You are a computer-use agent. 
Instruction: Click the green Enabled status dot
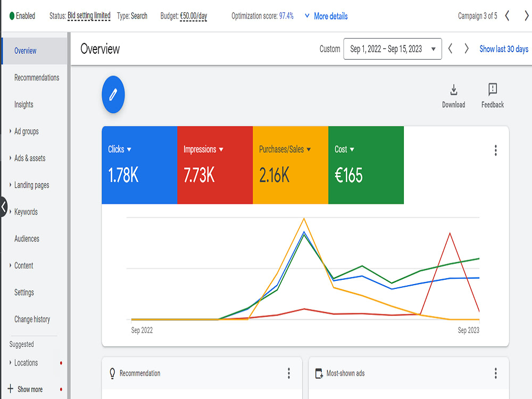tap(12, 15)
